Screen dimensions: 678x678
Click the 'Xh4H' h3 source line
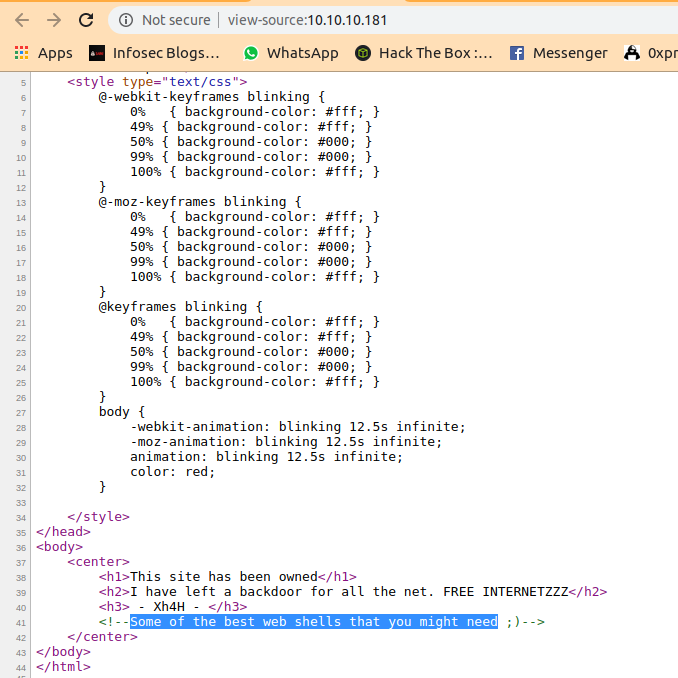(x=172, y=606)
